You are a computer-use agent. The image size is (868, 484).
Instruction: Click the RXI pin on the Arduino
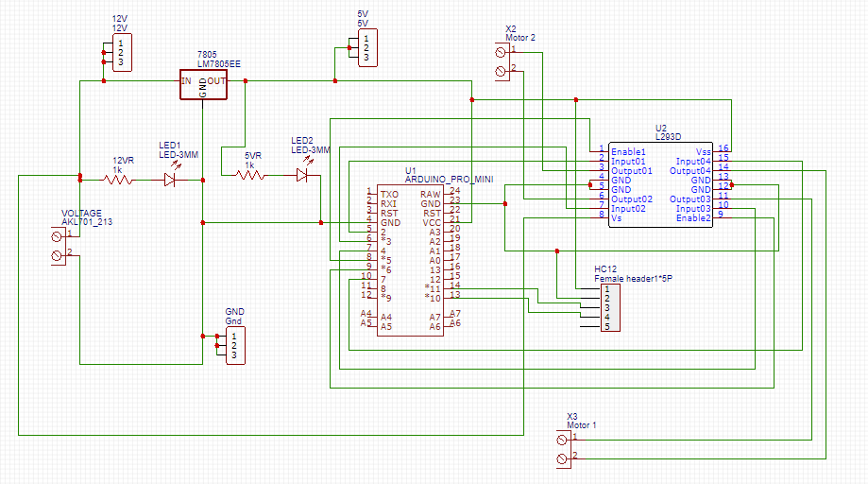click(x=388, y=204)
